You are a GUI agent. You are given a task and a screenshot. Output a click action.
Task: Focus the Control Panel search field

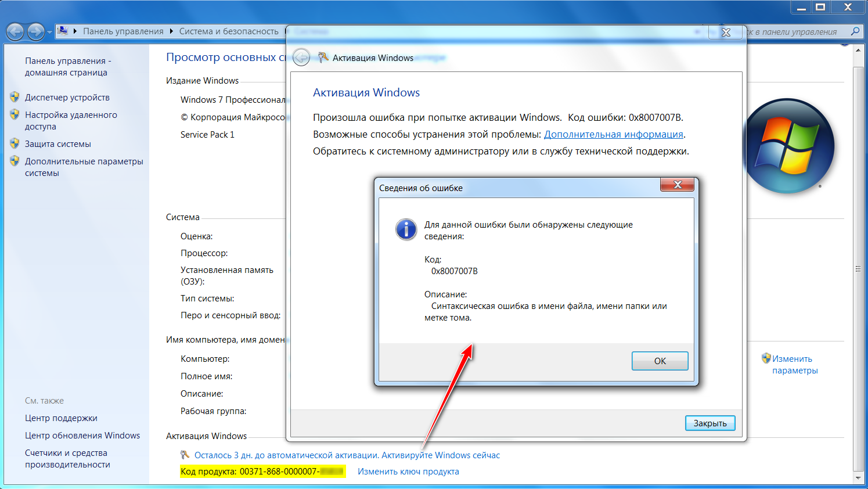pos(796,31)
